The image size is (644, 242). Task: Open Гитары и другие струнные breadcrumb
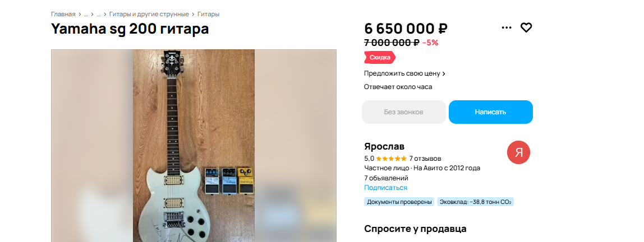(x=149, y=14)
